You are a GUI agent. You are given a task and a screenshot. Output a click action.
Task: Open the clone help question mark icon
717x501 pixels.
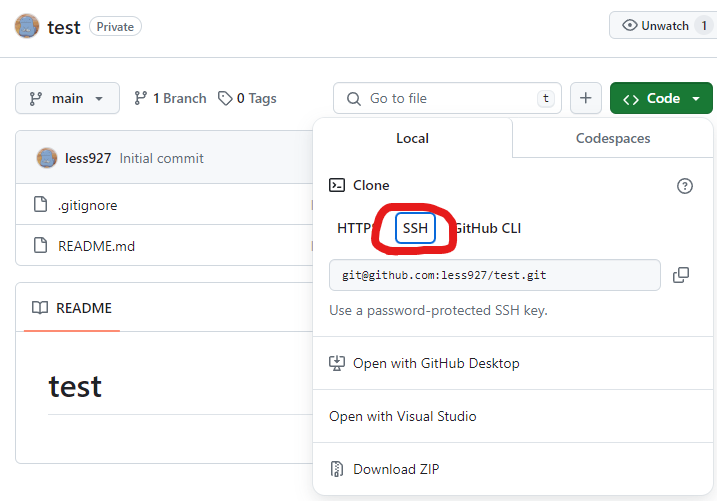point(685,186)
